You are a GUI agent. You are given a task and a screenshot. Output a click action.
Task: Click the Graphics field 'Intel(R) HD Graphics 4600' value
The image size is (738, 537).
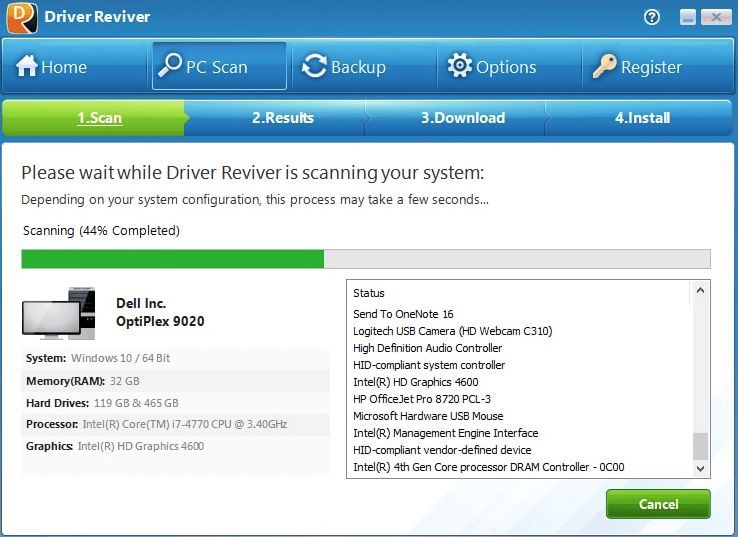141,446
